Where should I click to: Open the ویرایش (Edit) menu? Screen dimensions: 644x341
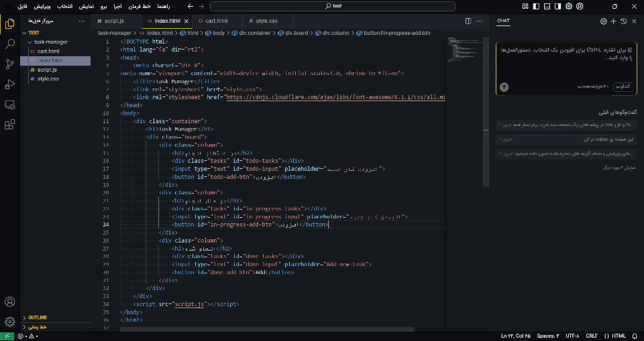(x=42, y=7)
